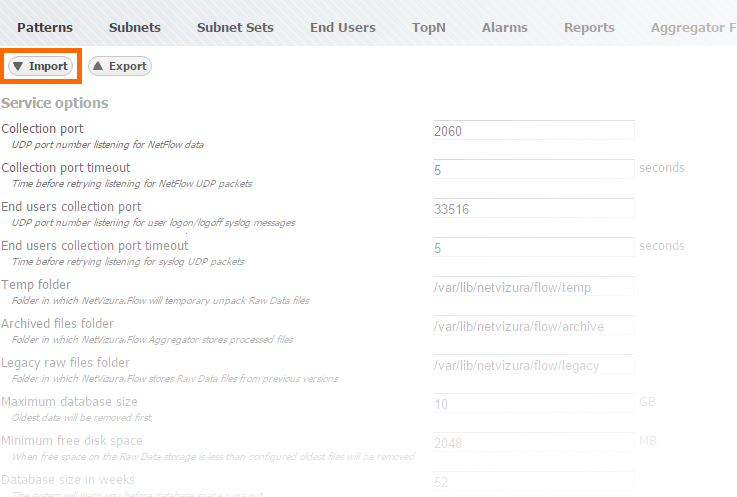Image resolution: width=737 pixels, height=497 pixels.
Task: Open the End Users tab
Action: [x=343, y=27]
